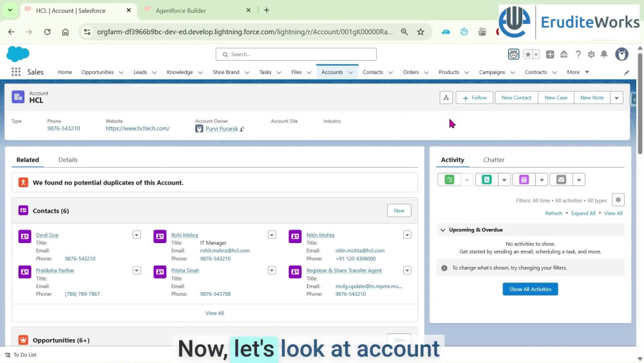
Task: Click the Contacts related list icon
Action: point(23,210)
